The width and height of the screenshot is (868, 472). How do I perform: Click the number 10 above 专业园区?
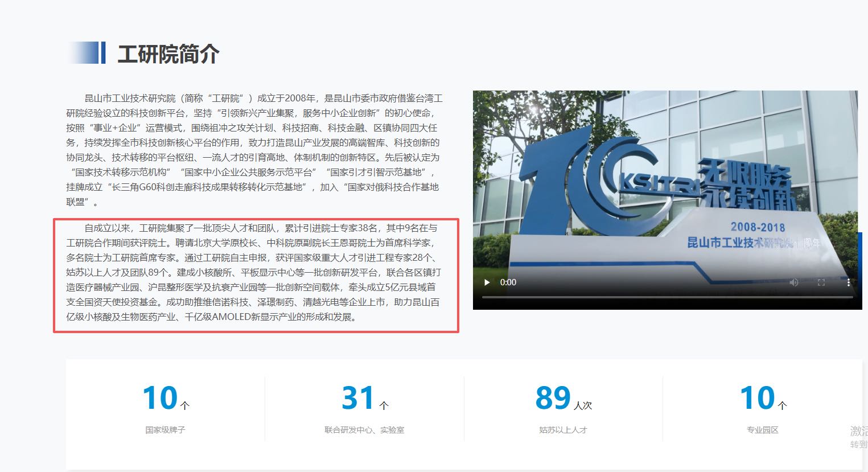coord(757,398)
